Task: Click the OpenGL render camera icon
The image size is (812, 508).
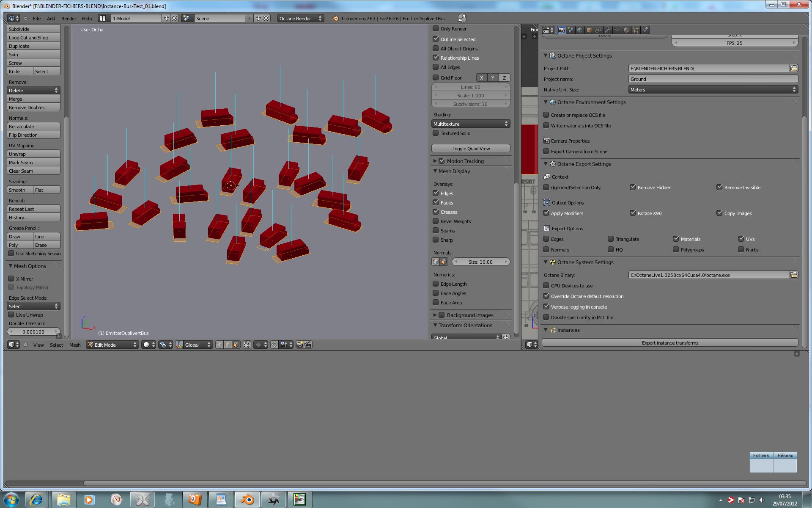Action: 299,345
